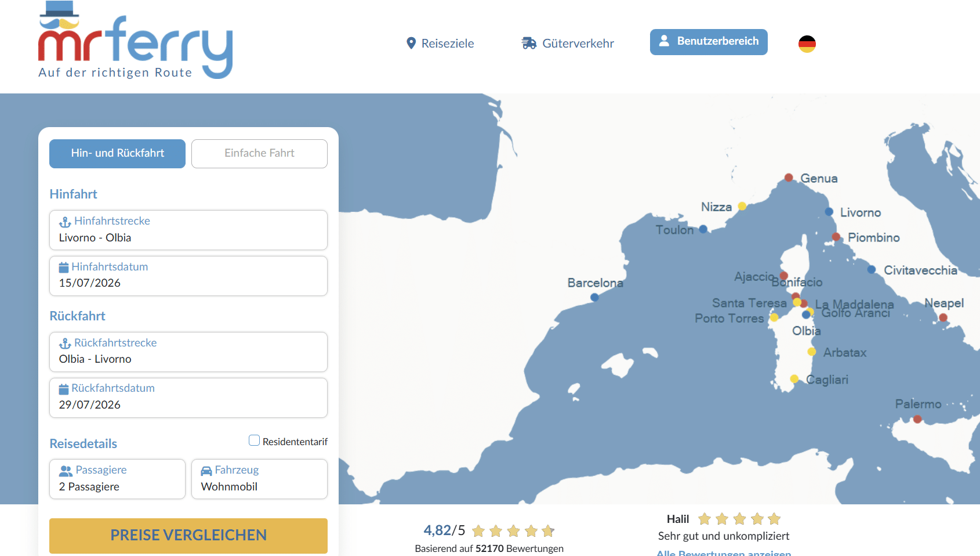Select the Civitavecchia port dot
The height and width of the screenshot is (556, 980).
tap(872, 269)
